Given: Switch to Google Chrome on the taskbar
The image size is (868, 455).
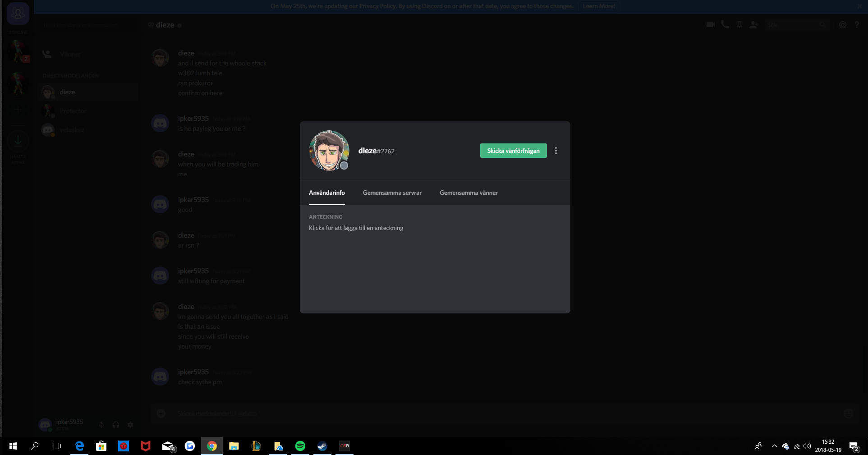Looking at the screenshot, I should click(212, 446).
